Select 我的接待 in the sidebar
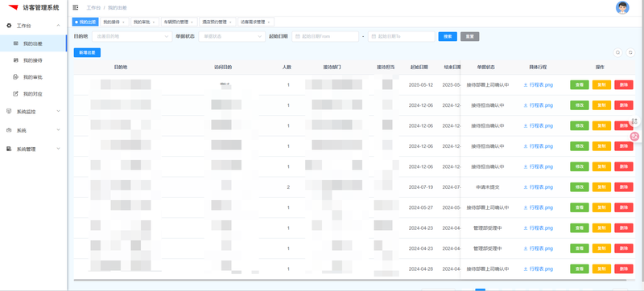Viewport: 644px width, 291px height. (x=33, y=60)
